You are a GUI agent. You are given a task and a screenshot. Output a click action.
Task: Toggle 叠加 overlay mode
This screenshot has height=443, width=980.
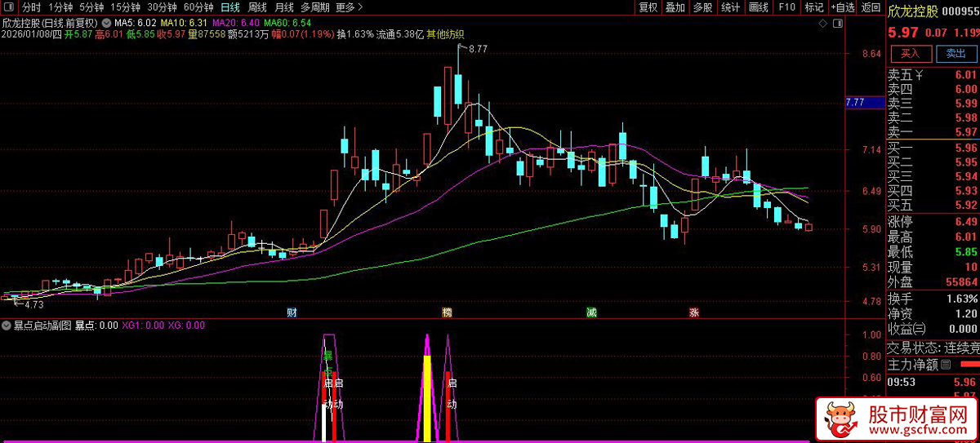click(675, 7)
